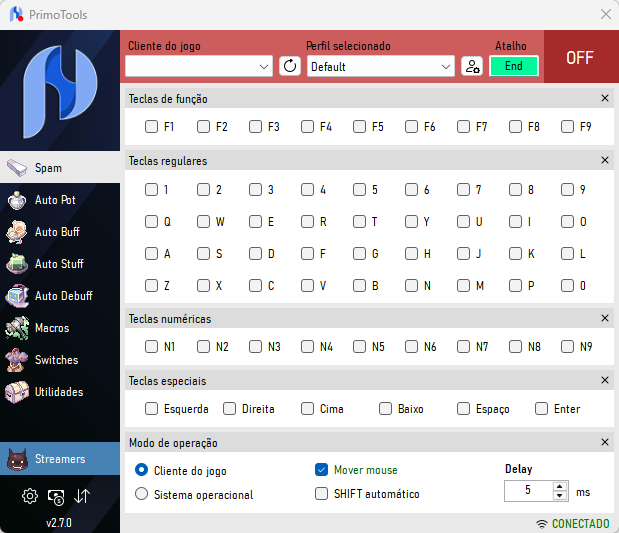This screenshot has width=619, height=533.
Task: Tick the Esquerda checkbox
Action: click(151, 409)
